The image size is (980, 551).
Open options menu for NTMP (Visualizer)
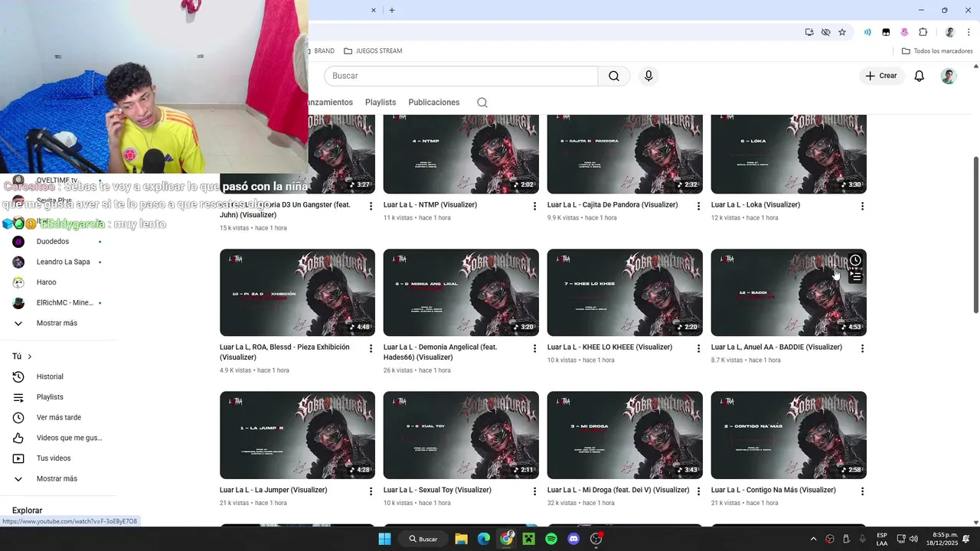[x=534, y=206]
